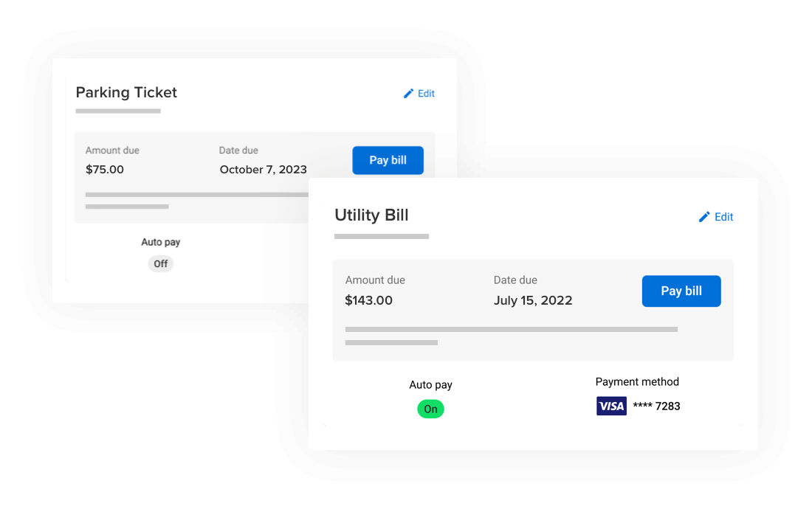The height and width of the screenshot is (509, 812).
Task: Click the Auto pay label on Utility Bill
Action: click(431, 384)
